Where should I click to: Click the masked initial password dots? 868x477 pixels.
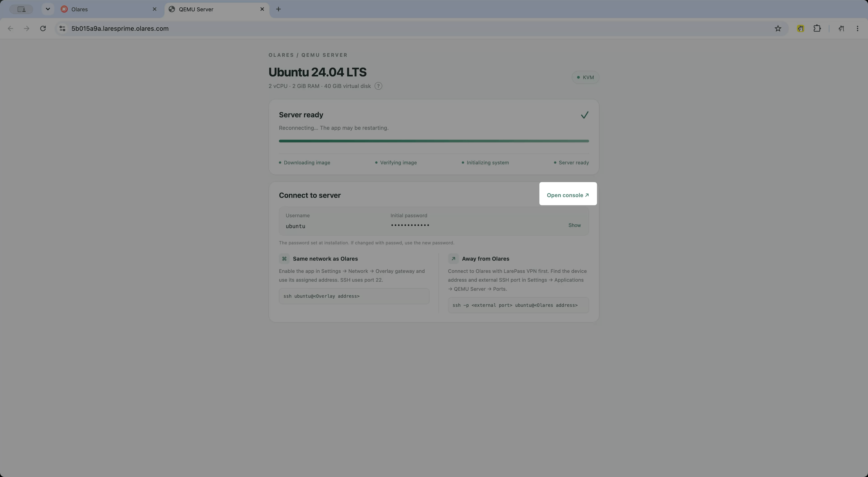[410, 225]
